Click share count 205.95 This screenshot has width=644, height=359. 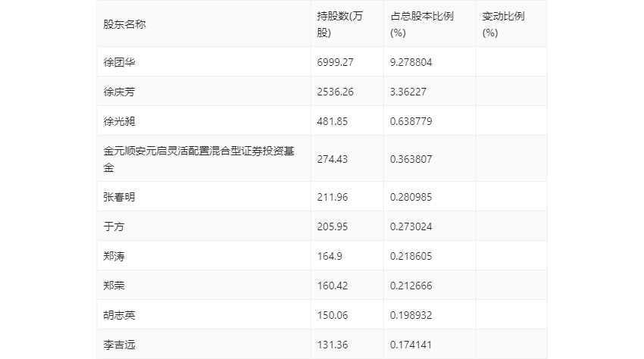pyautogui.click(x=333, y=226)
